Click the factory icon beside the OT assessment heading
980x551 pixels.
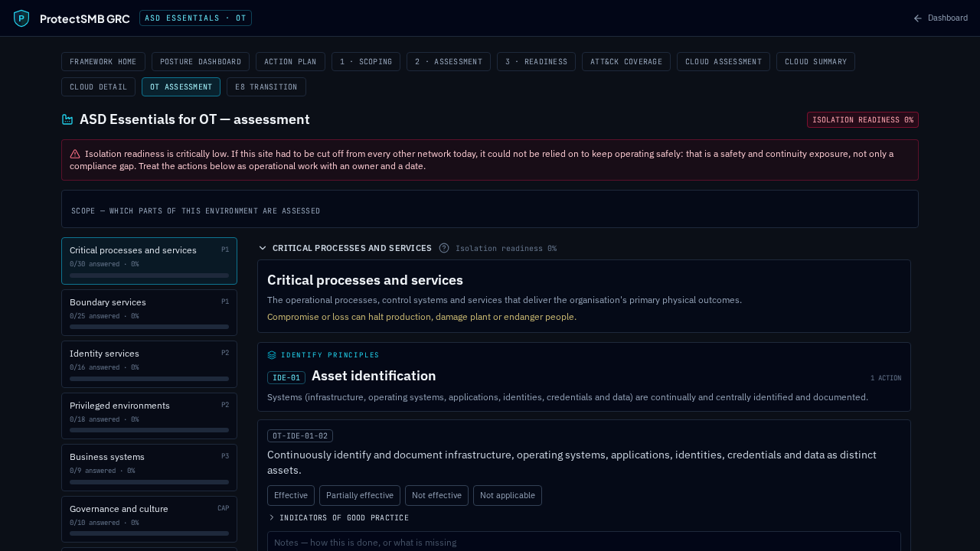tap(67, 119)
